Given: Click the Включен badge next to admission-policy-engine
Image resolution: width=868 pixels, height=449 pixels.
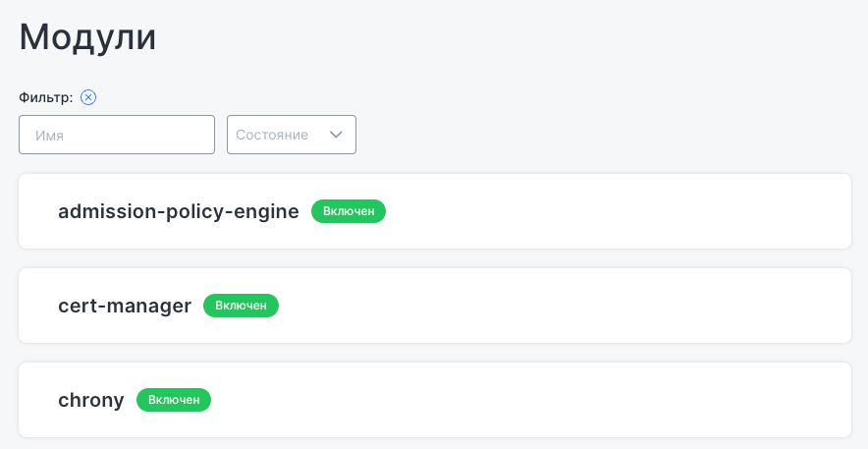Looking at the screenshot, I should tap(349, 211).
